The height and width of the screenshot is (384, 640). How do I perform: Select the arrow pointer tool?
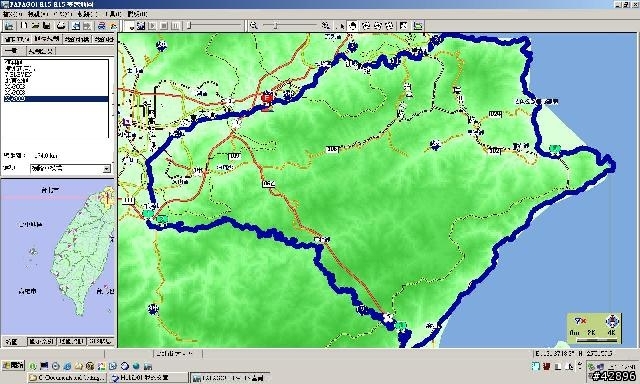pos(341,26)
